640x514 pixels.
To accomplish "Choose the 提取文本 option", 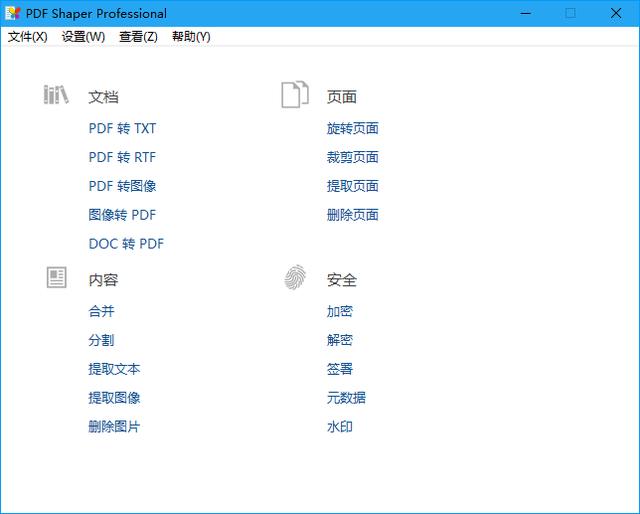I will [x=114, y=369].
